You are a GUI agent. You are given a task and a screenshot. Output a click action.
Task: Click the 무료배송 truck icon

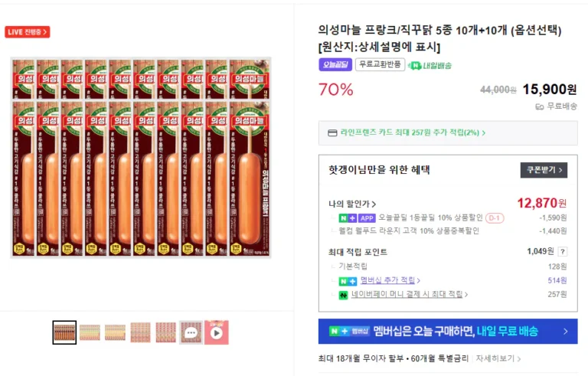point(539,106)
